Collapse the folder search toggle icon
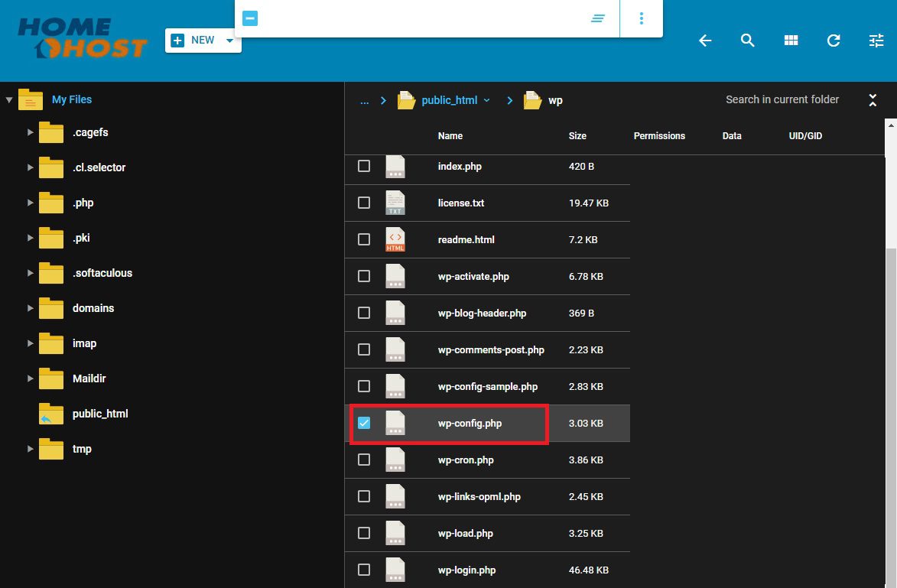The image size is (897, 588). pos(873,100)
